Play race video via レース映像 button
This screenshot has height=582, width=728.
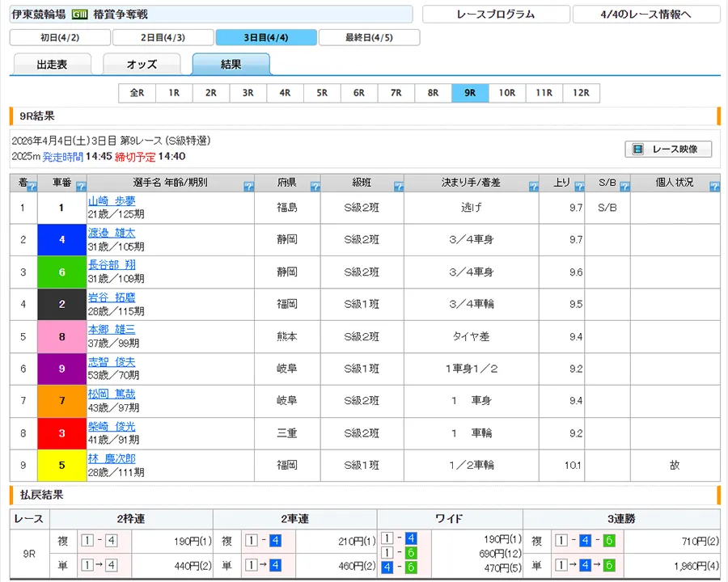[667, 149]
